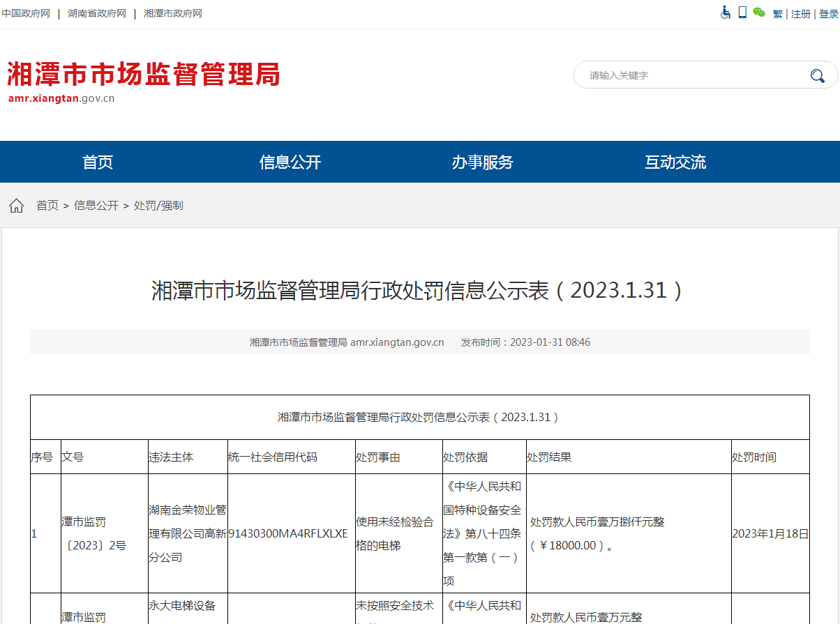Viewport: 840px width, 624px height.
Task: Open the mobile version via phone icon
Action: [x=741, y=12]
